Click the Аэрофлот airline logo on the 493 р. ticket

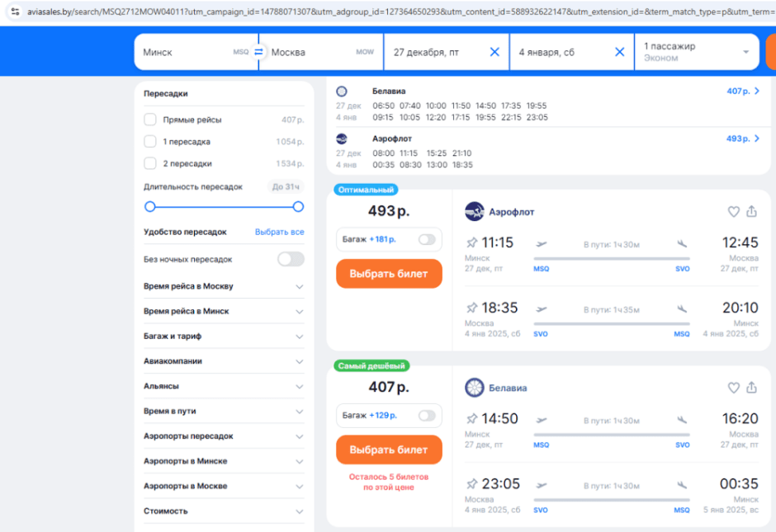475,211
